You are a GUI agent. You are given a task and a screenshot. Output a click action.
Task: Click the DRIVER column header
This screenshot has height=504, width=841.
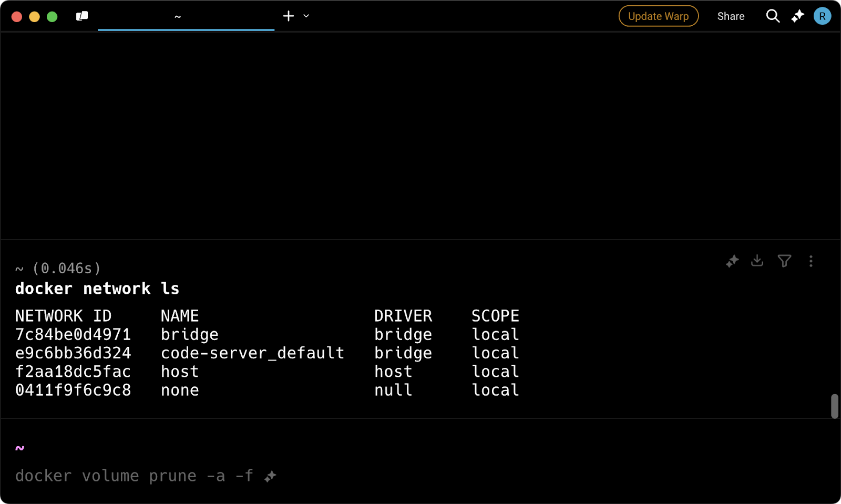[x=403, y=316]
